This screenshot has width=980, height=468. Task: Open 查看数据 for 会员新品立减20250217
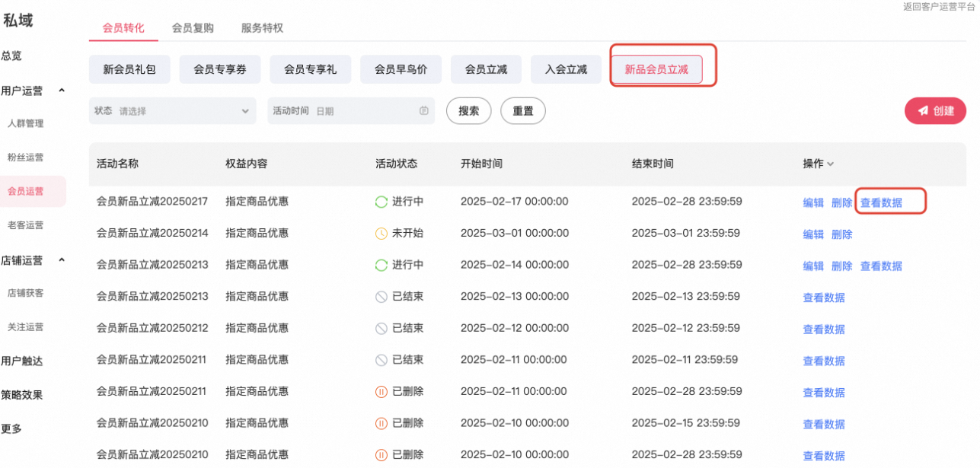coord(881,202)
